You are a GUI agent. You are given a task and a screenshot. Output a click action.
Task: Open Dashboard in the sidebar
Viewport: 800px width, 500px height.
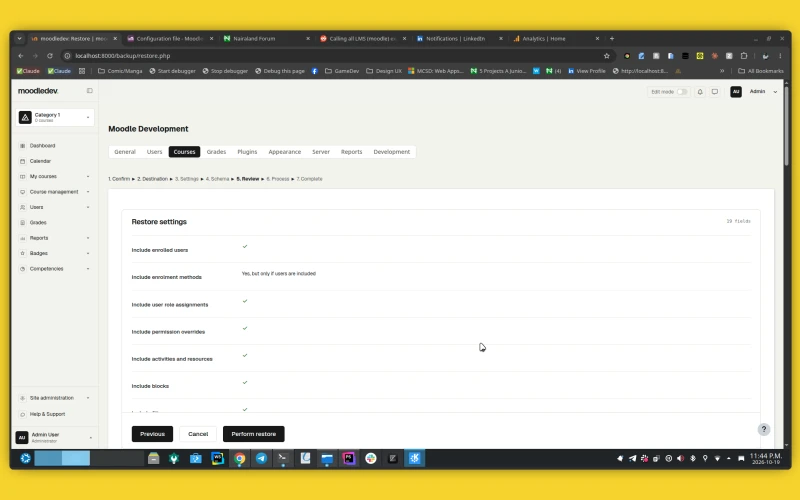(x=42, y=145)
